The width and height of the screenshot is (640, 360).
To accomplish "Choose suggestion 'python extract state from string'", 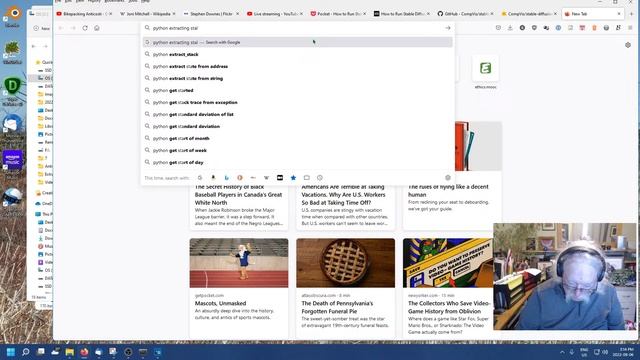I will [x=298, y=78].
